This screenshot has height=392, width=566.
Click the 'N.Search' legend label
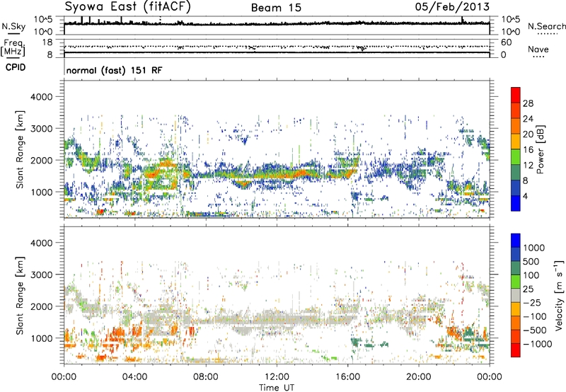(x=546, y=26)
